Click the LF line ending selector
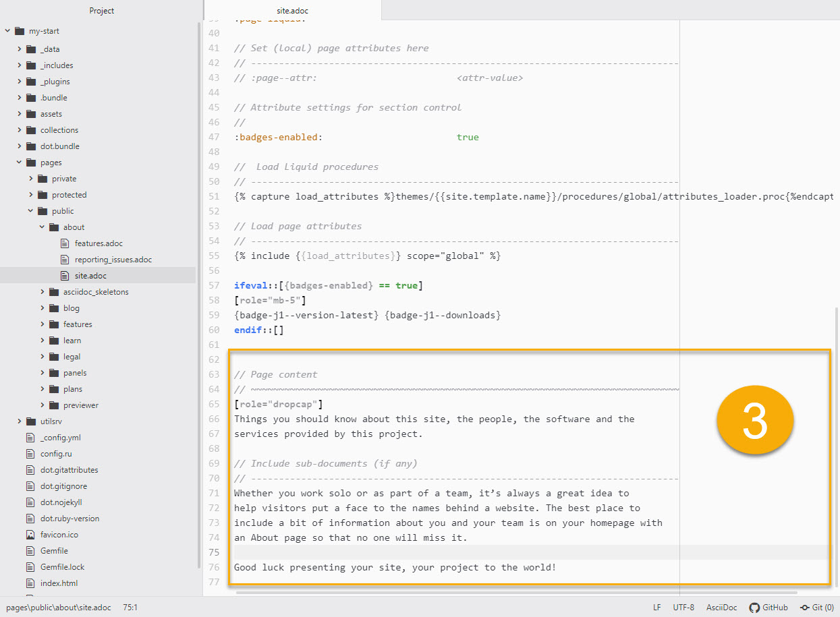 click(656, 608)
